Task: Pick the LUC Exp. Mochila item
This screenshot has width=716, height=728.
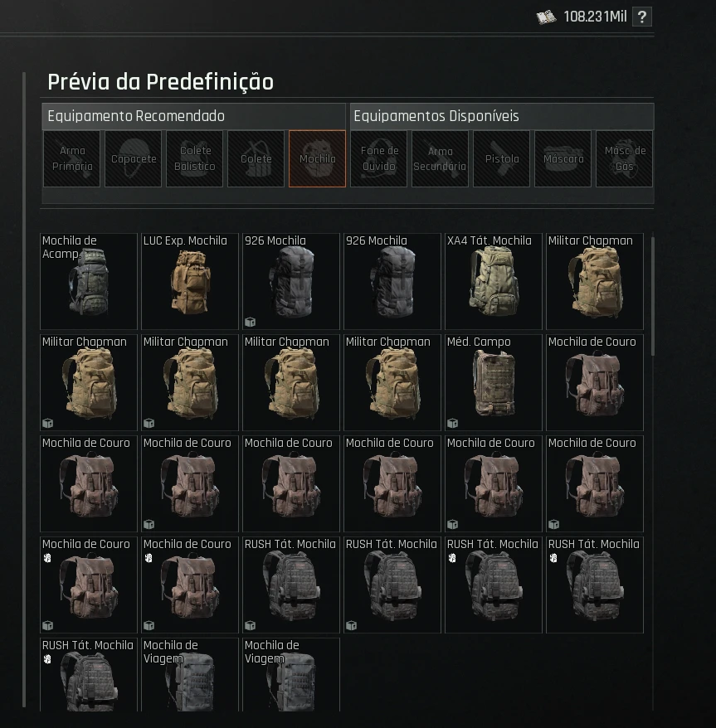Action: pos(190,281)
